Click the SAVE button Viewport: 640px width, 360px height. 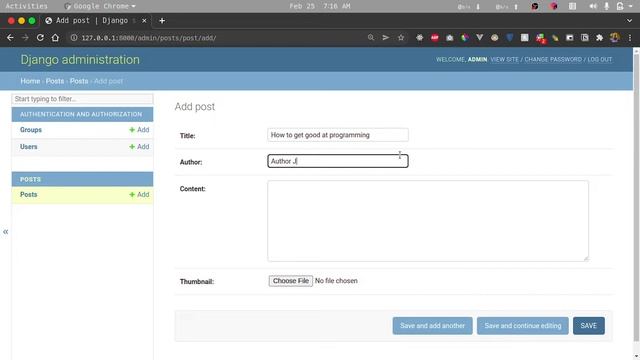589,326
